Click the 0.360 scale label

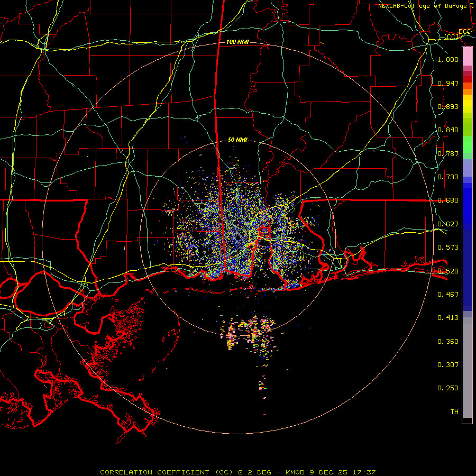point(448,342)
